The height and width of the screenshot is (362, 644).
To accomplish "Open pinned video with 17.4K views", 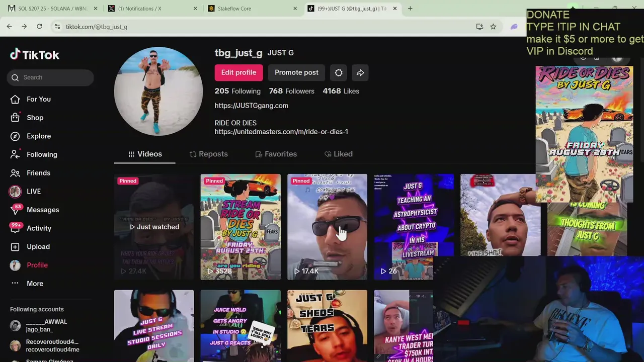I will point(327,227).
